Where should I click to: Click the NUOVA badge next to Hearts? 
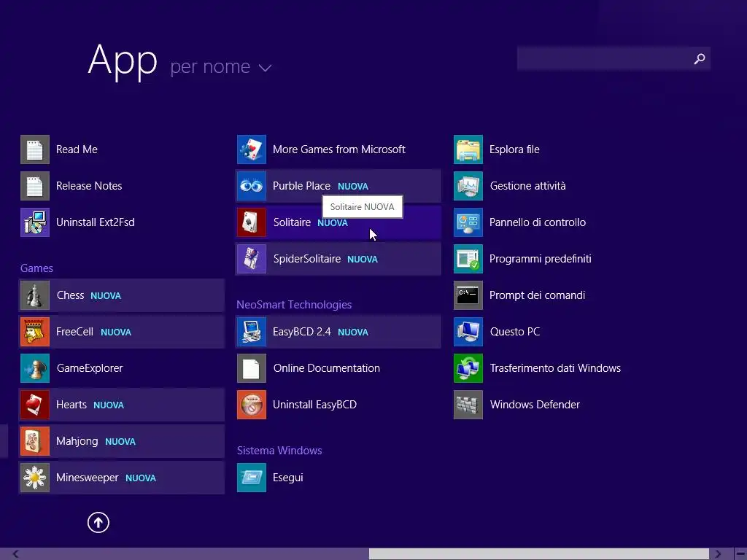point(109,405)
